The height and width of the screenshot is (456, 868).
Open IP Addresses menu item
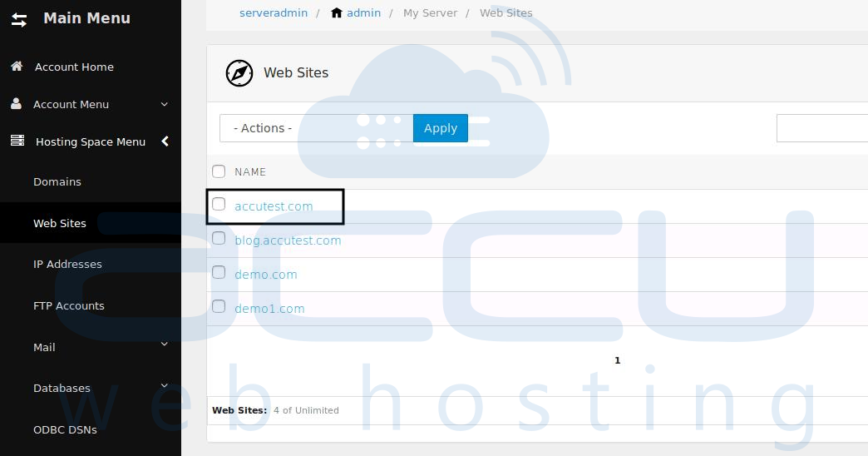tap(67, 265)
